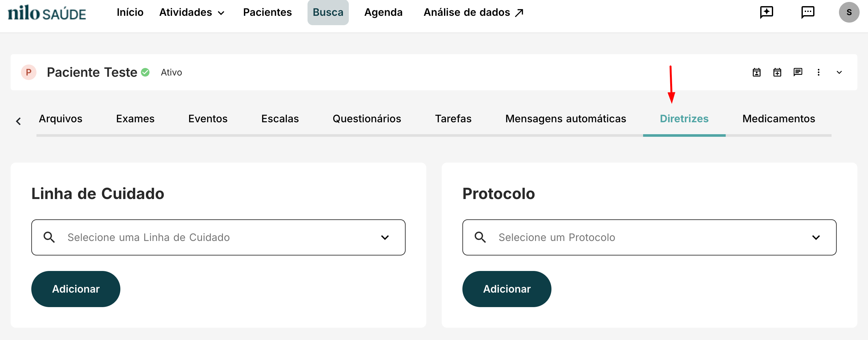
Task: Navigate to the Agenda menu item
Action: [383, 12]
